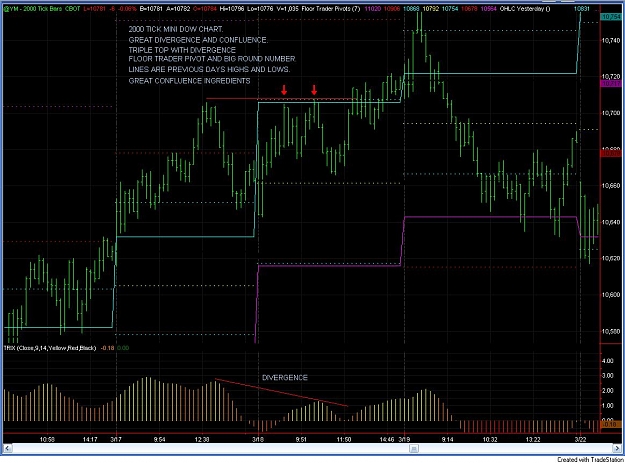Image resolution: width=625 pixels, height=463 pixels.
Task: Click the 10:32 time axis label
Action: [490, 439]
